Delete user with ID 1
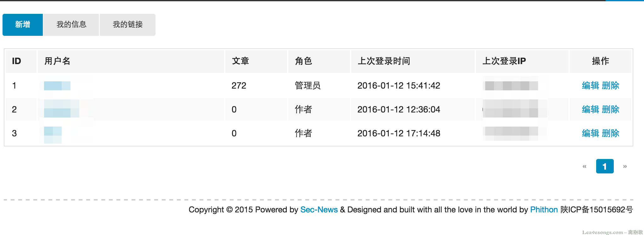This screenshot has height=235, width=644. [x=611, y=85]
